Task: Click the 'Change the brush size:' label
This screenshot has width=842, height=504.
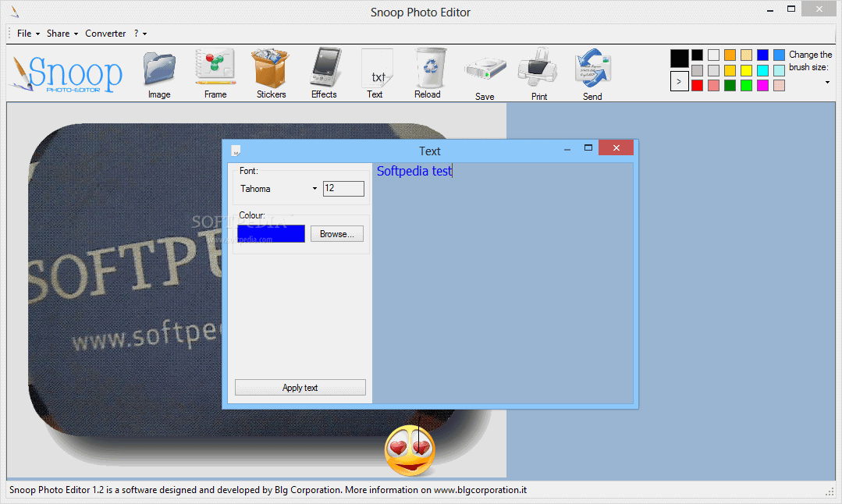Action: [x=810, y=61]
